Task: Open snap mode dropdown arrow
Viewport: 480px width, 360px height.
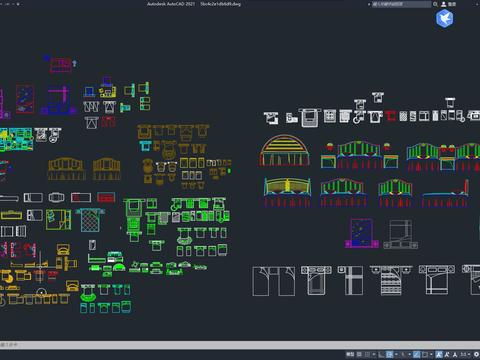Action: [x=374, y=354]
